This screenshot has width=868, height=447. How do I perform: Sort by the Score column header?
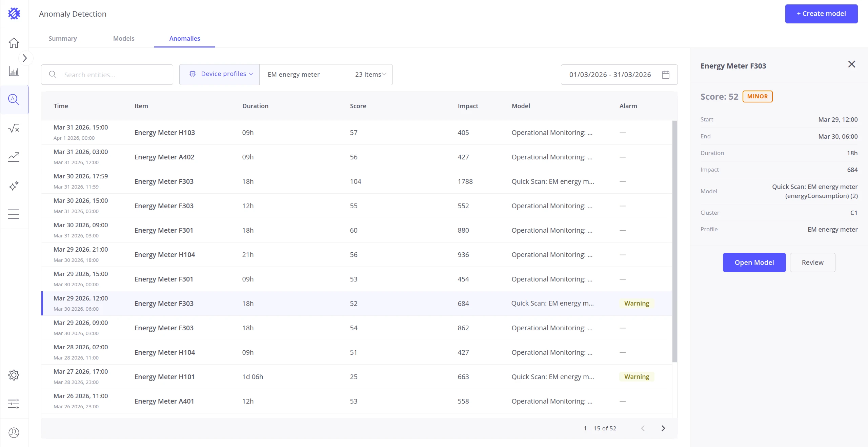point(358,106)
